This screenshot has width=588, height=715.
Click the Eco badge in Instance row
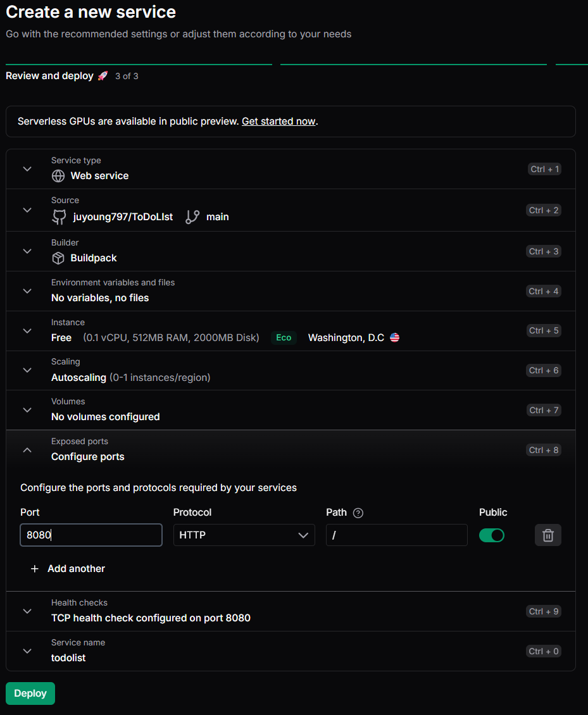(284, 338)
